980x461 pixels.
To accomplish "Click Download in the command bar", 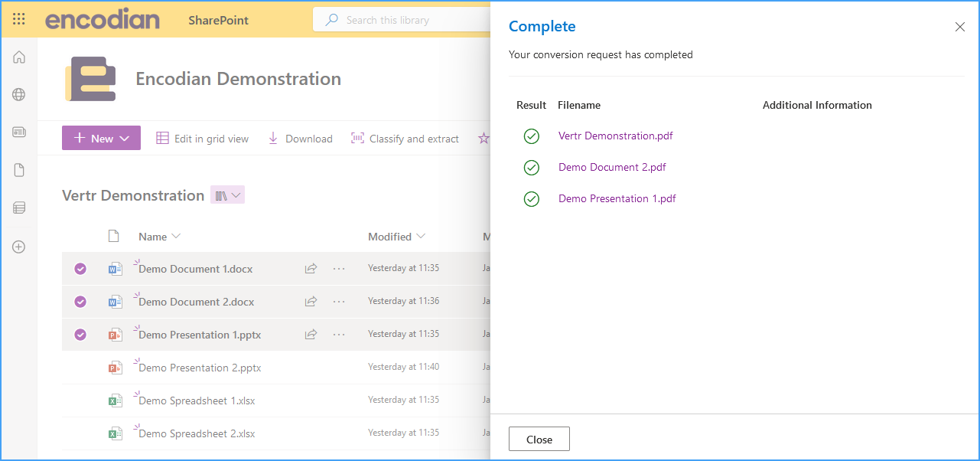I will coord(299,139).
